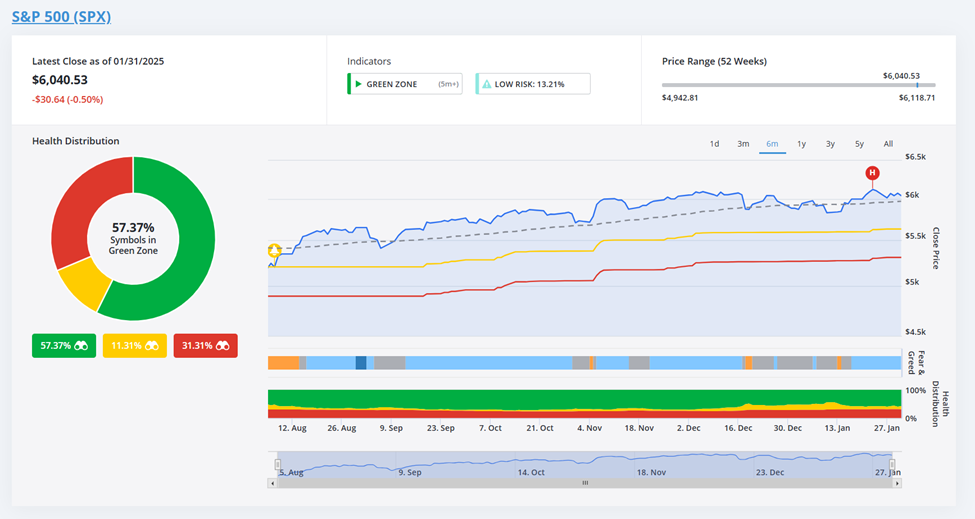Screen dimensions: 975x519
Task: Click the green 57.37% watch button
Action: tap(64, 346)
